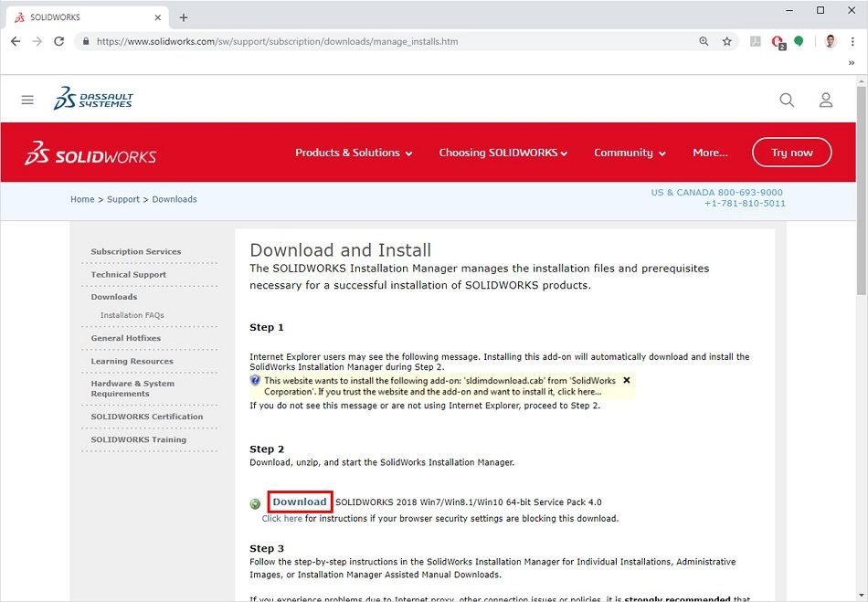868x602 pixels.
Task: Click the Try now button
Action: coord(791,153)
